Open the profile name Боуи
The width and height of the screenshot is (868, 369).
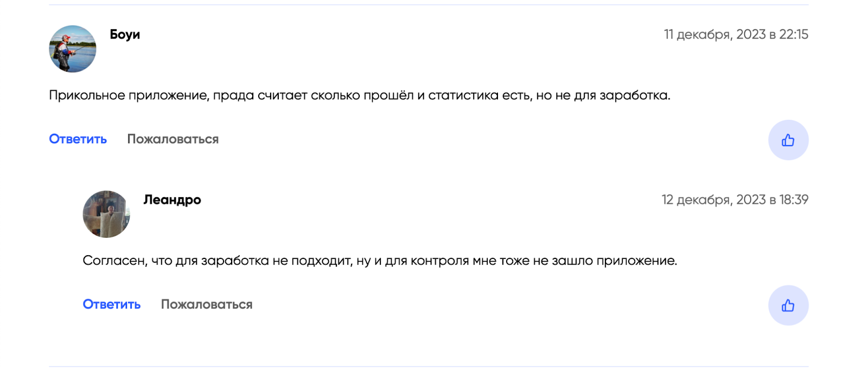pyautogui.click(x=125, y=34)
